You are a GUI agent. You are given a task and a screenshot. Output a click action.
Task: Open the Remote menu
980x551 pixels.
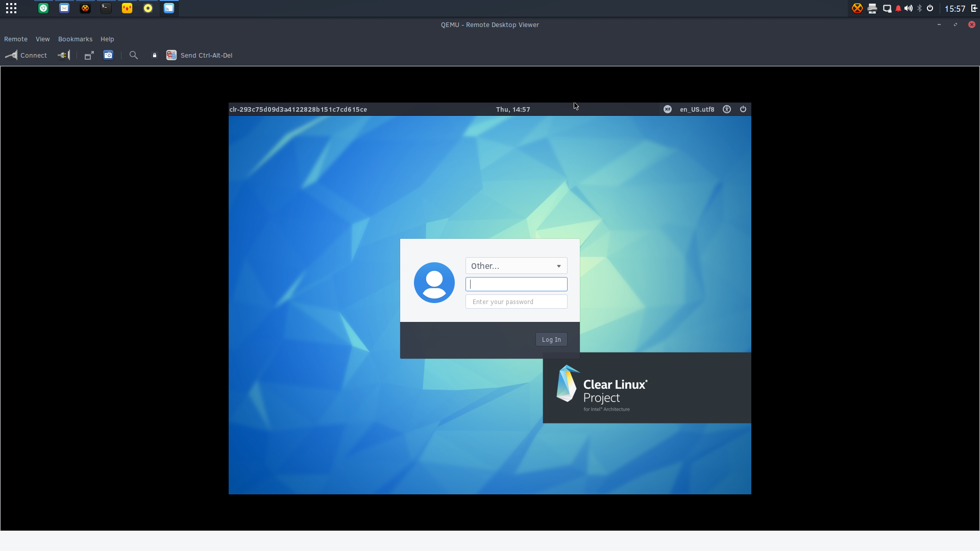[16, 39]
